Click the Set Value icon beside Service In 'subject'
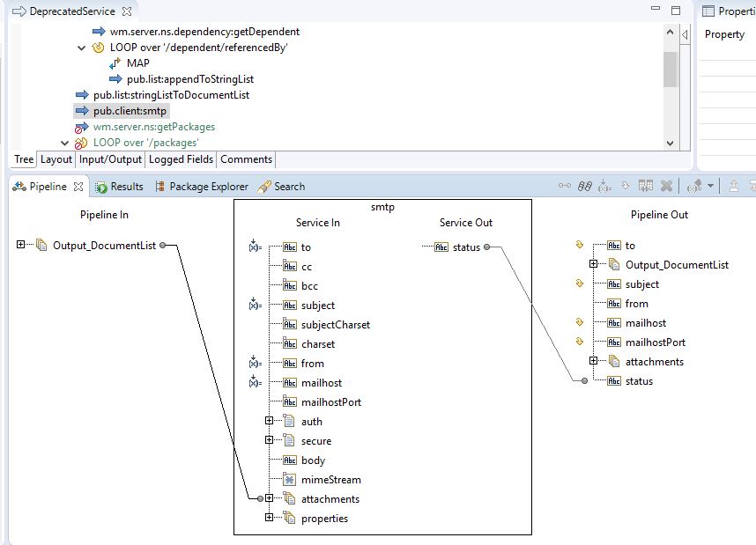The height and width of the screenshot is (545, 756). click(x=255, y=304)
